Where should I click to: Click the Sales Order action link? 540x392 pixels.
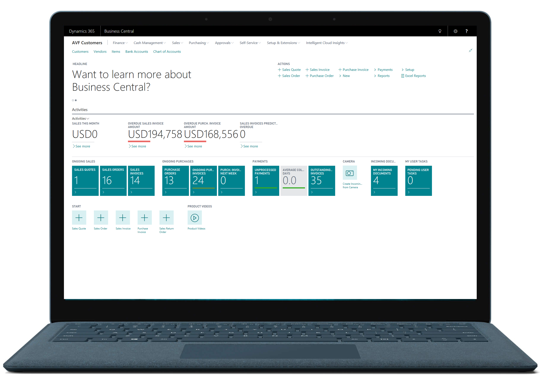click(289, 76)
